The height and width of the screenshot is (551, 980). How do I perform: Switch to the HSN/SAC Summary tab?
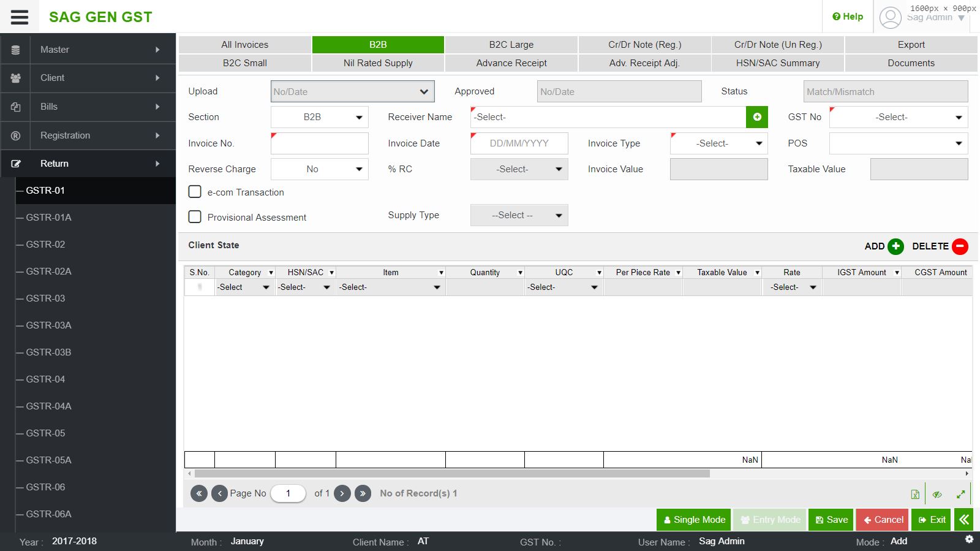pos(778,63)
